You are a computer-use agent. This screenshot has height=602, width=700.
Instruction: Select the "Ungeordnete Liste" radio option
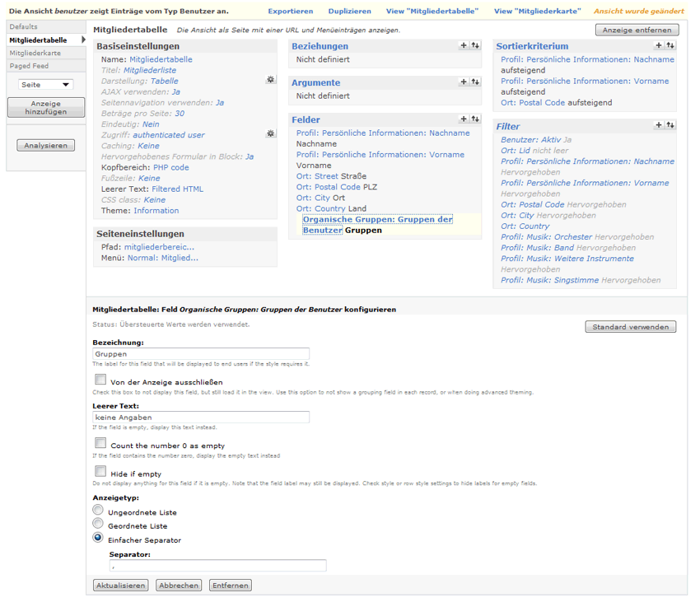click(x=98, y=511)
